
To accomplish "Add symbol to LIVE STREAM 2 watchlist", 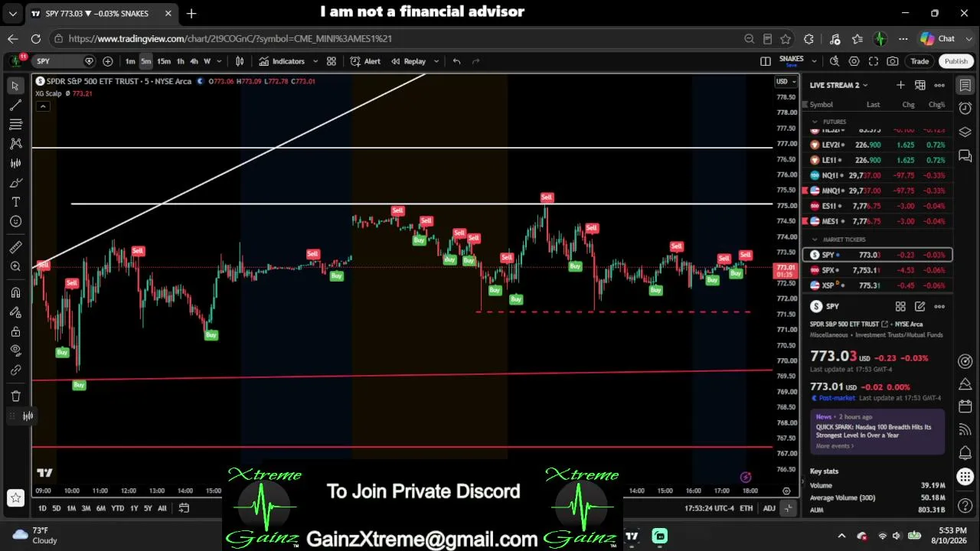I will (x=900, y=85).
